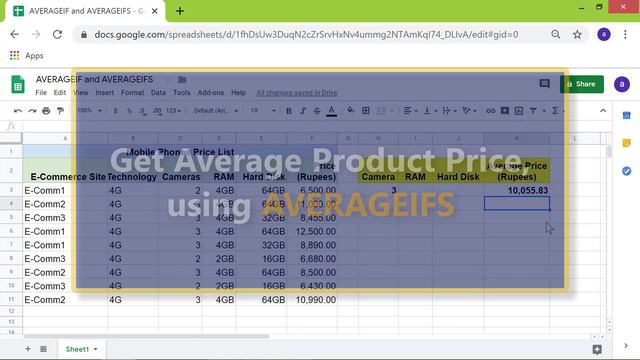Open the Apps bookmarks shortcut

click(27, 56)
